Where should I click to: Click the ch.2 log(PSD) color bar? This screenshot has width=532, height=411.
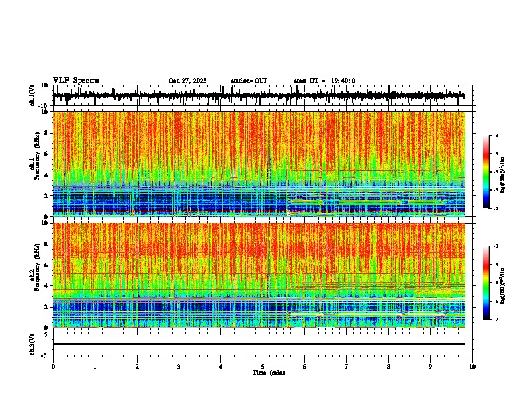[x=486, y=283]
